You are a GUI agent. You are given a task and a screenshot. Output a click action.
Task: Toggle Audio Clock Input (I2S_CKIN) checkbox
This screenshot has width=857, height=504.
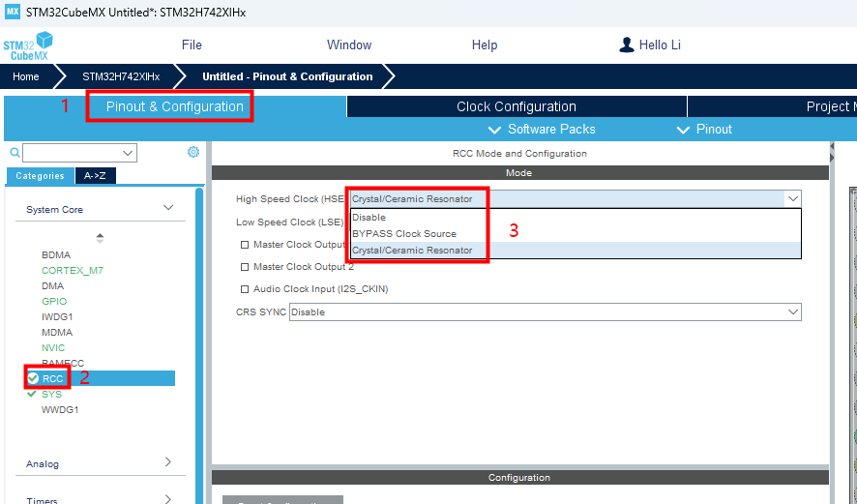245,289
